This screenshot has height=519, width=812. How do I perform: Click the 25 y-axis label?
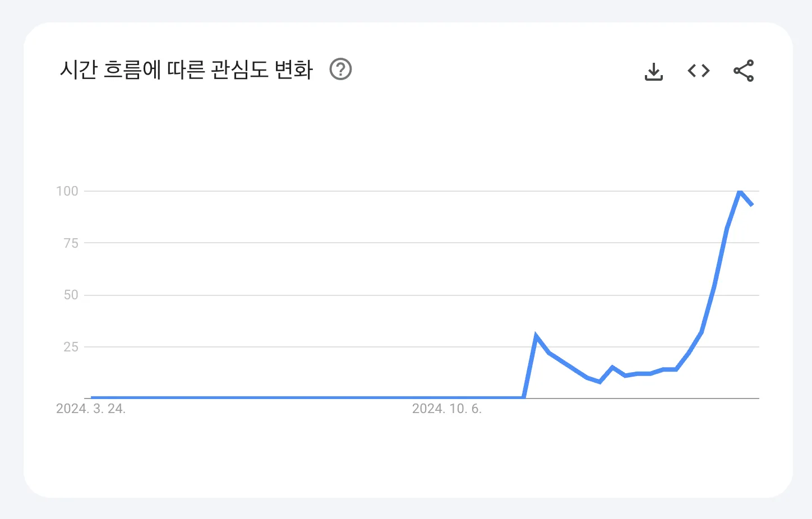(71, 347)
